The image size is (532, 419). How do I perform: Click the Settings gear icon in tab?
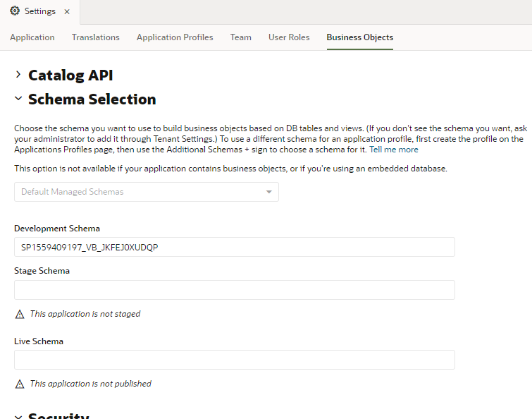[15, 11]
